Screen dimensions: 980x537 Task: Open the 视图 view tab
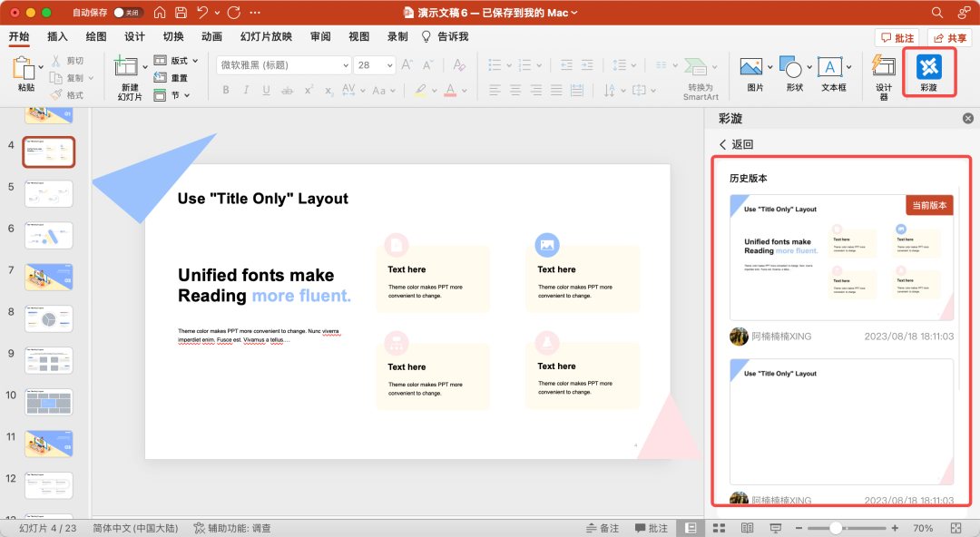point(358,36)
